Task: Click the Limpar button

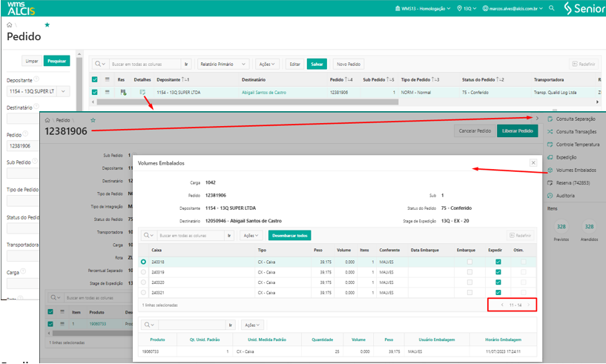Action: click(x=32, y=61)
